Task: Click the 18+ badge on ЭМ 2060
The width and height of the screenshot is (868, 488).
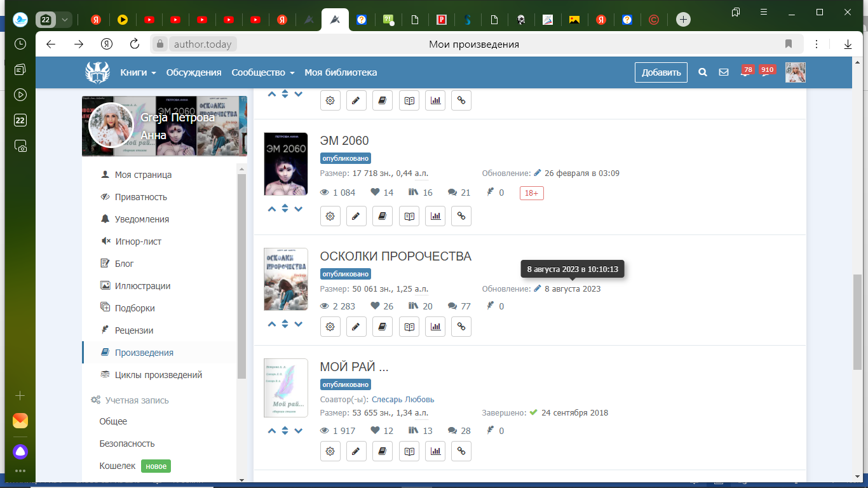Action: coord(532,193)
